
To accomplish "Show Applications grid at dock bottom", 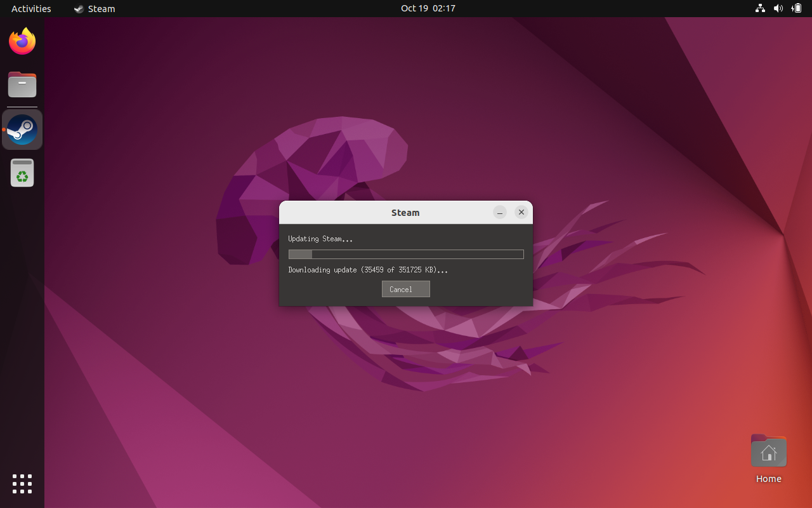I will click(22, 484).
